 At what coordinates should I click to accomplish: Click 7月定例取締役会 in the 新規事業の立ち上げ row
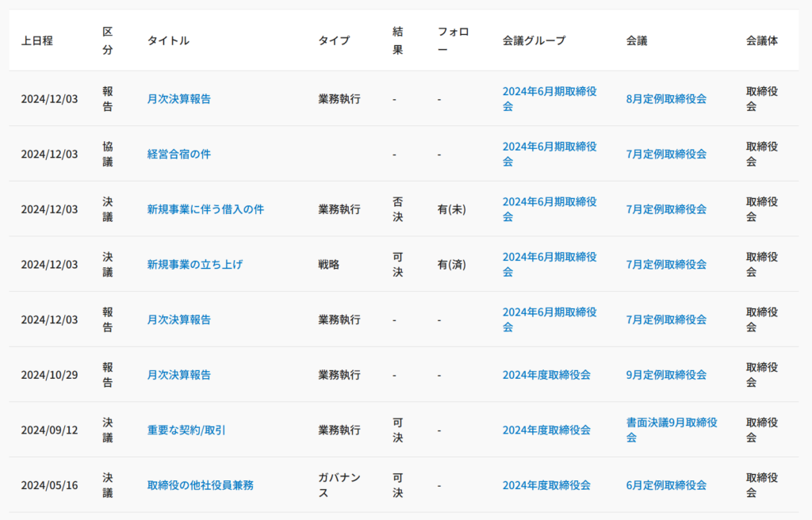(665, 264)
